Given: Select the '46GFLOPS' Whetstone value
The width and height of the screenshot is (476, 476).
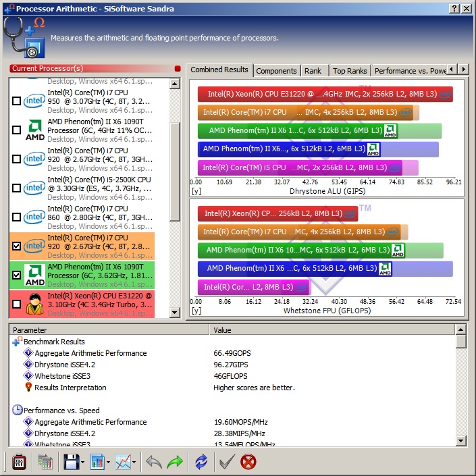Looking at the screenshot, I should (230, 376).
